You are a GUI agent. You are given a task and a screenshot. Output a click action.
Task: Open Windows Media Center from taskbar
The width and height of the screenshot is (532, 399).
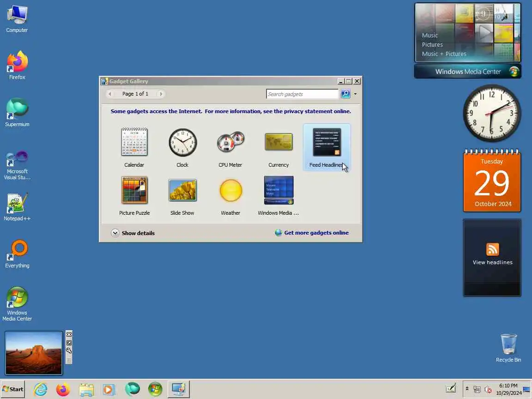click(x=155, y=389)
